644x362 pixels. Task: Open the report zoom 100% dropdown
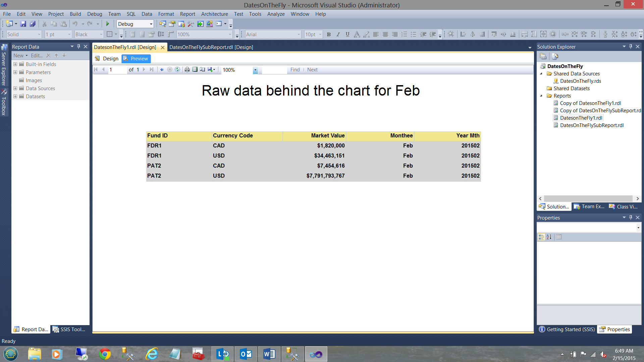point(255,70)
